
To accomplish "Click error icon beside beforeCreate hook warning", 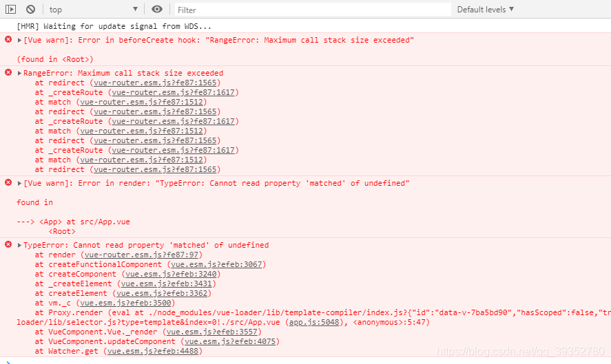I will click(x=8, y=39).
